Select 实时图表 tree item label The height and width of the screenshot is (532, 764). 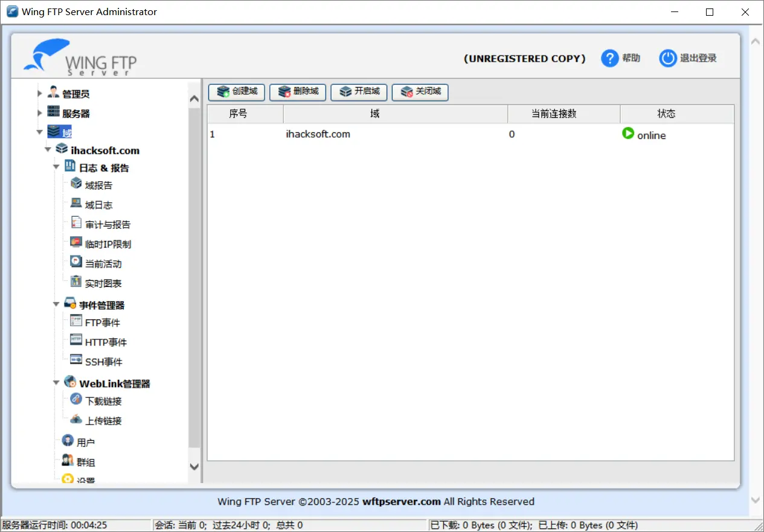point(103,284)
